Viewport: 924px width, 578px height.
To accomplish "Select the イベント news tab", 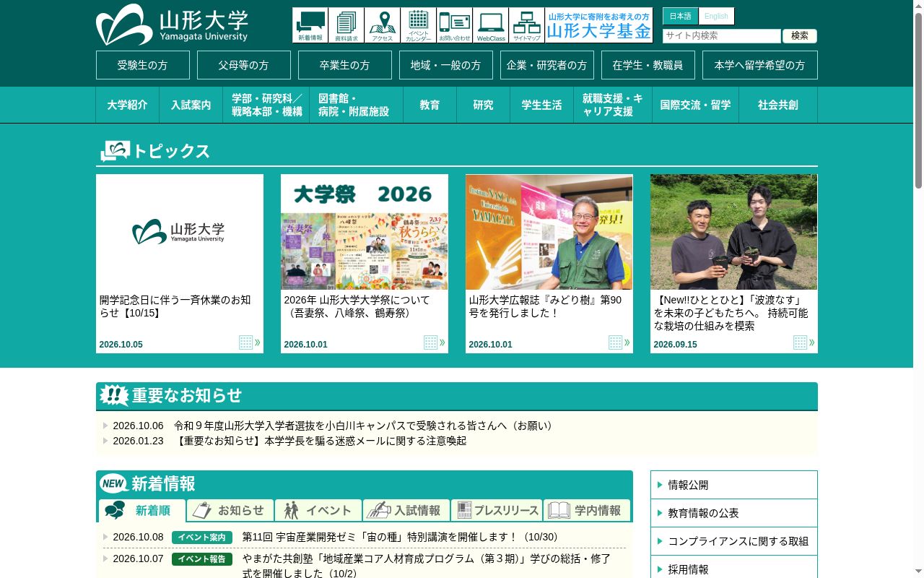I will tap(318, 510).
